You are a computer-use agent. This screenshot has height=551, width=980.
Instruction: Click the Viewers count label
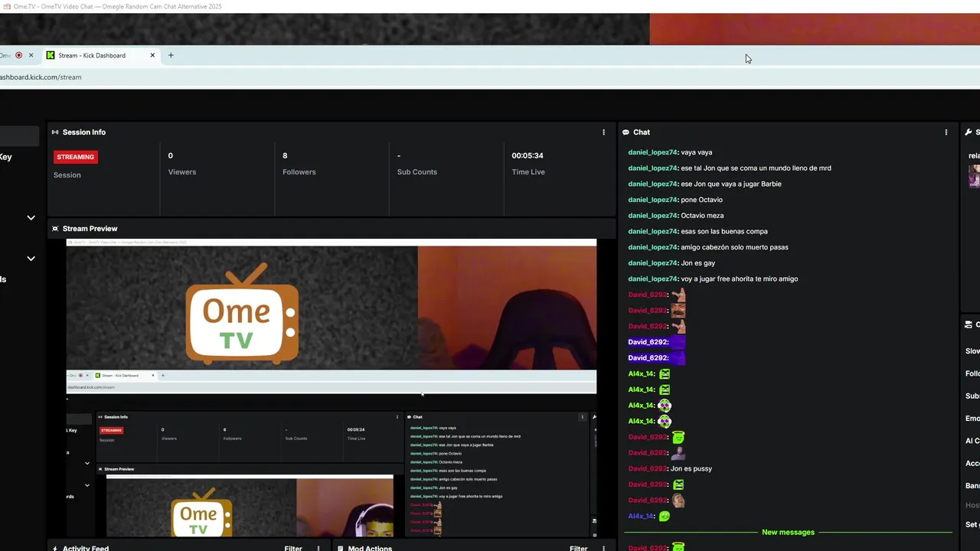point(182,172)
